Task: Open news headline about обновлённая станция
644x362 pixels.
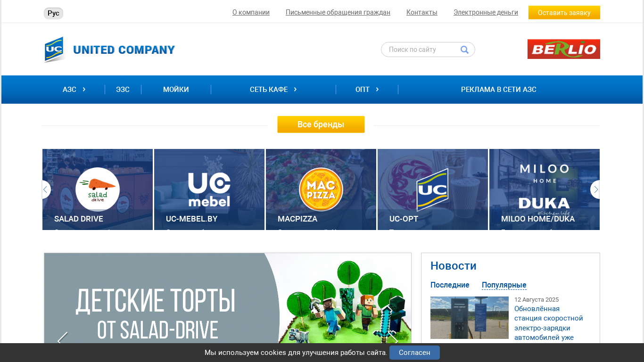Action: pos(549,323)
